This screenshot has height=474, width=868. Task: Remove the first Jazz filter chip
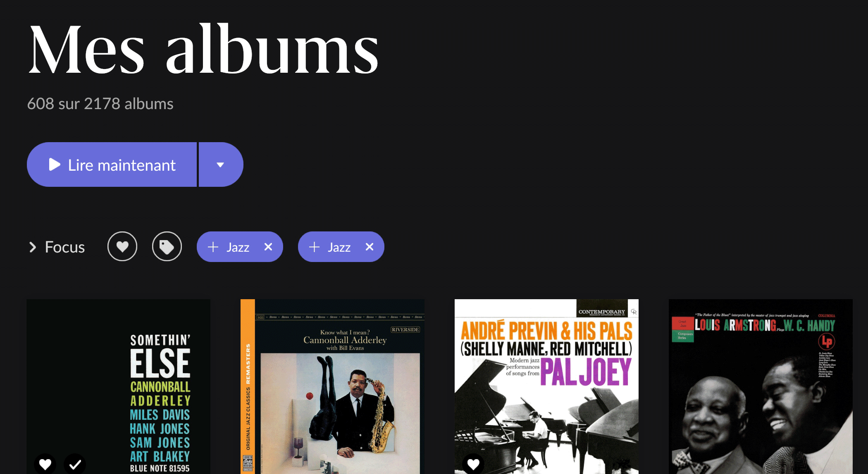[x=268, y=247]
